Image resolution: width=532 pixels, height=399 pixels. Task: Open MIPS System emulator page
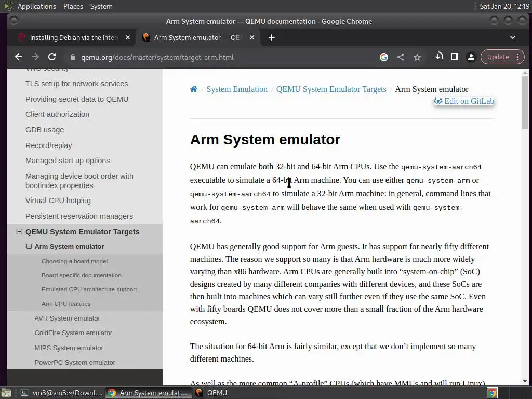coord(69,348)
